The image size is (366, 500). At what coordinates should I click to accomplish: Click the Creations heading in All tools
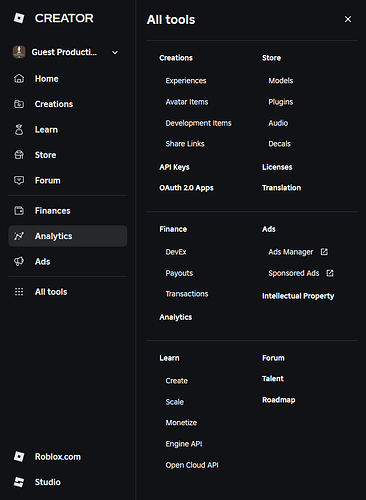[176, 58]
